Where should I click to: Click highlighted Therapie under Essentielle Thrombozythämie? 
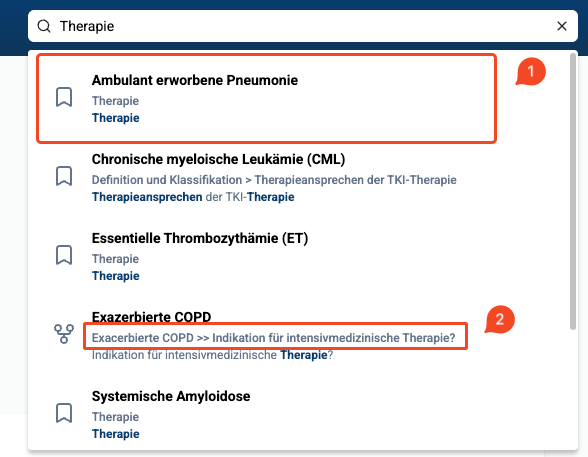coord(116,276)
